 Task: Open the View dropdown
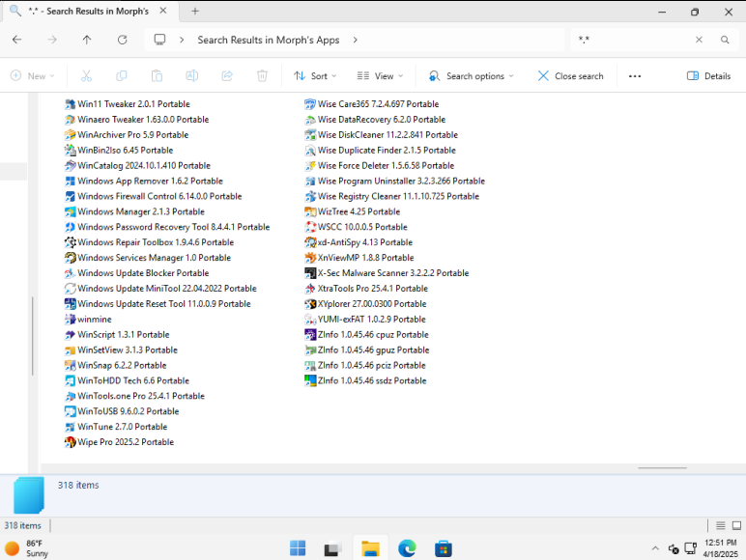pyautogui.click(x=380, y=76)
